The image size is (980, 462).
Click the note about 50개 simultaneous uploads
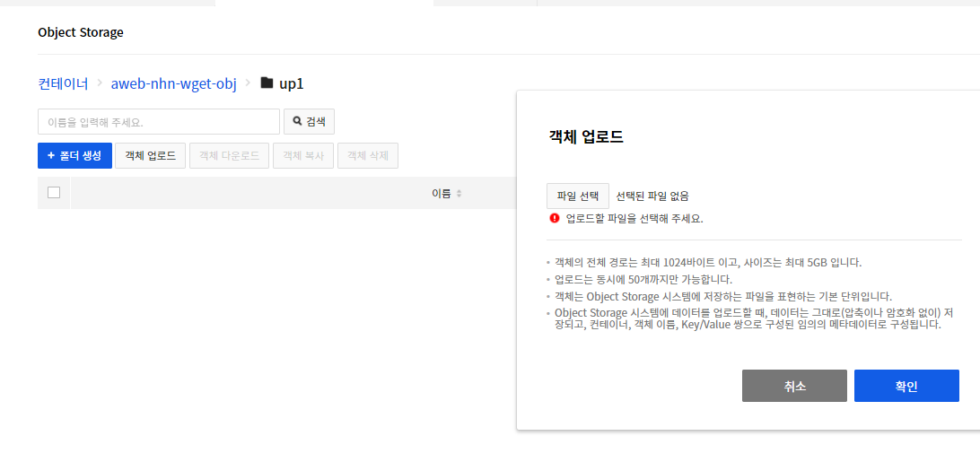pos(643,280)
